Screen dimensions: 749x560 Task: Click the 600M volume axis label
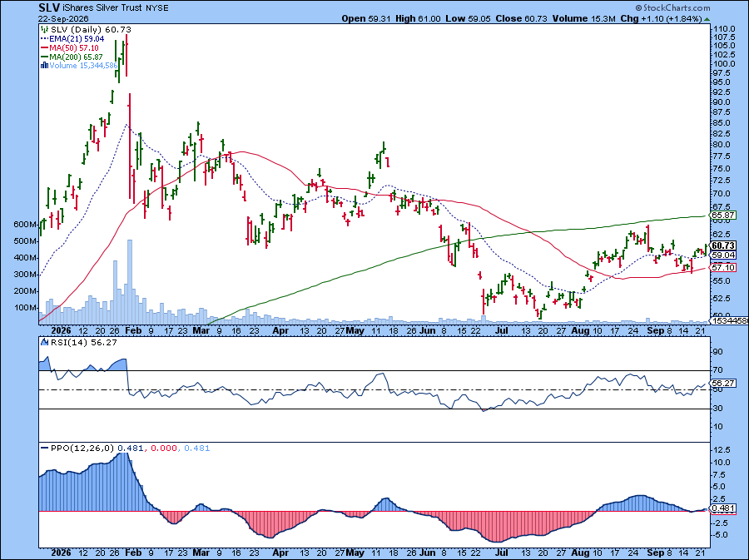point(27,225)
